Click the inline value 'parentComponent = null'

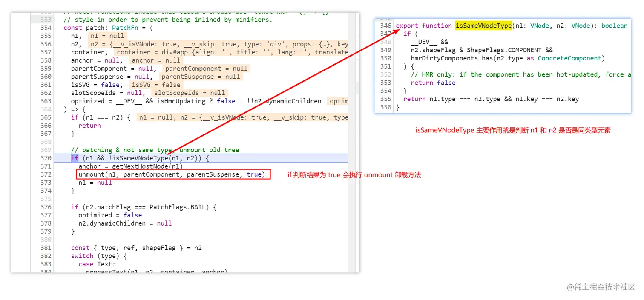click(207, 69)
